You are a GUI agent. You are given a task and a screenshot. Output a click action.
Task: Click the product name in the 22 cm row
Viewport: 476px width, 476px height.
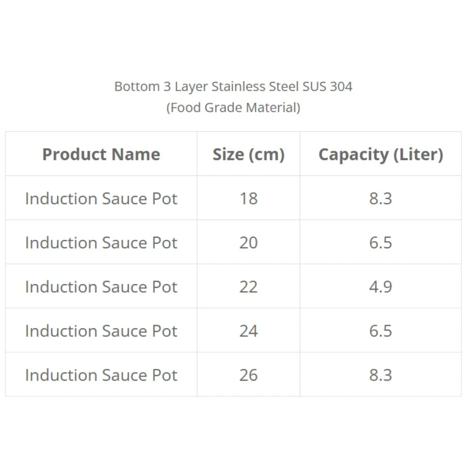[x=101, y=286]
